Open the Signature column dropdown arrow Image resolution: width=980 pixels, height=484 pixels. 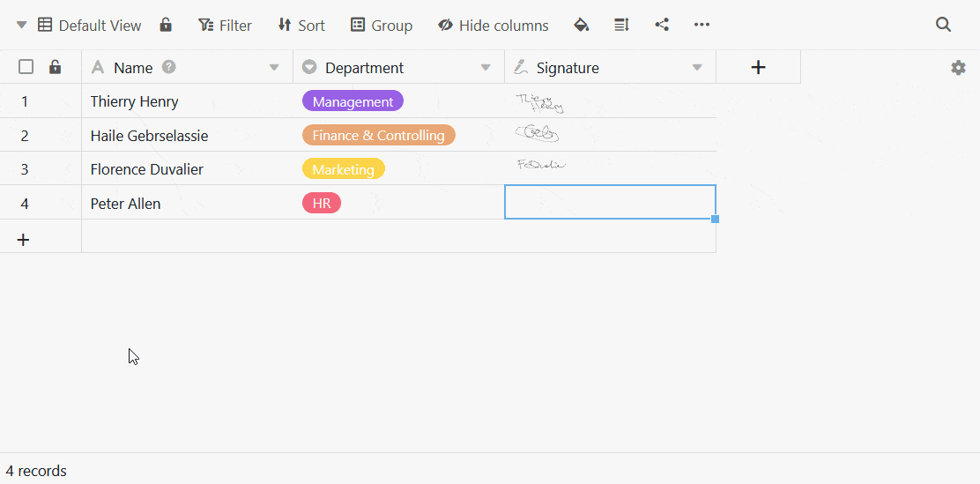coord(697,68)
